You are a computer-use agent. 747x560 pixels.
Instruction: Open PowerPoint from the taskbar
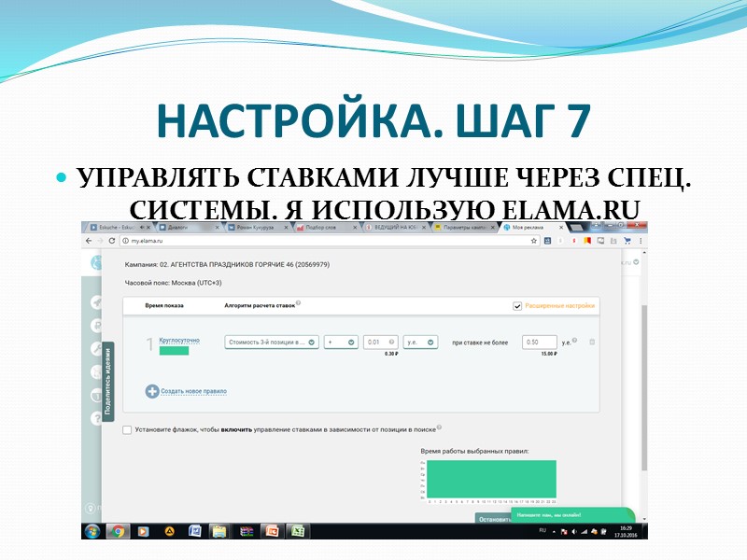click(273, 531)
